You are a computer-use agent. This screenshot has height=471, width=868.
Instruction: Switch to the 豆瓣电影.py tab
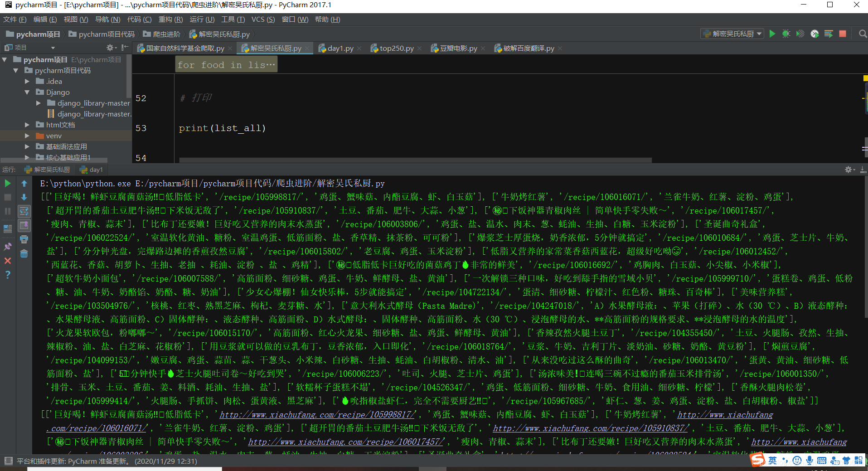point(458,48)
